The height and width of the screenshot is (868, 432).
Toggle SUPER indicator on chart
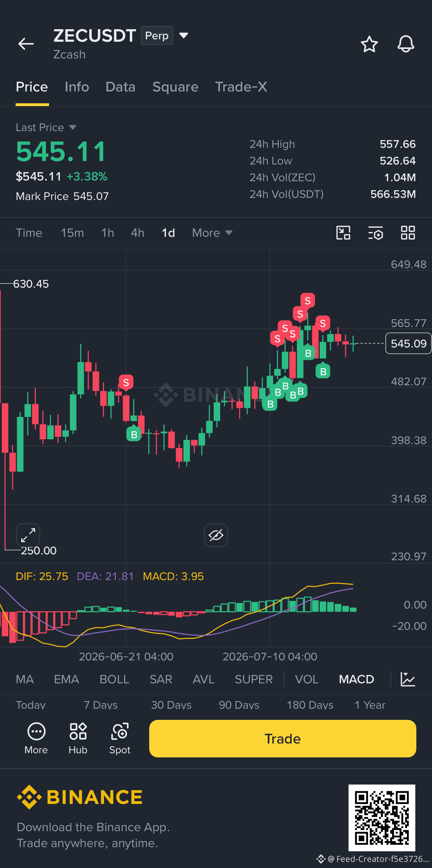(x=254, y=679)
